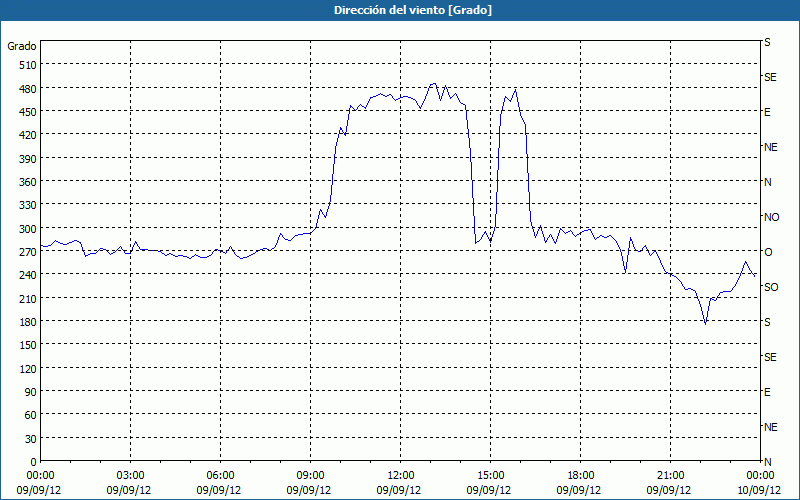Screen dimensions: 800x500
Task: Click the "240" degree axis label
Action: coord(28,275)
